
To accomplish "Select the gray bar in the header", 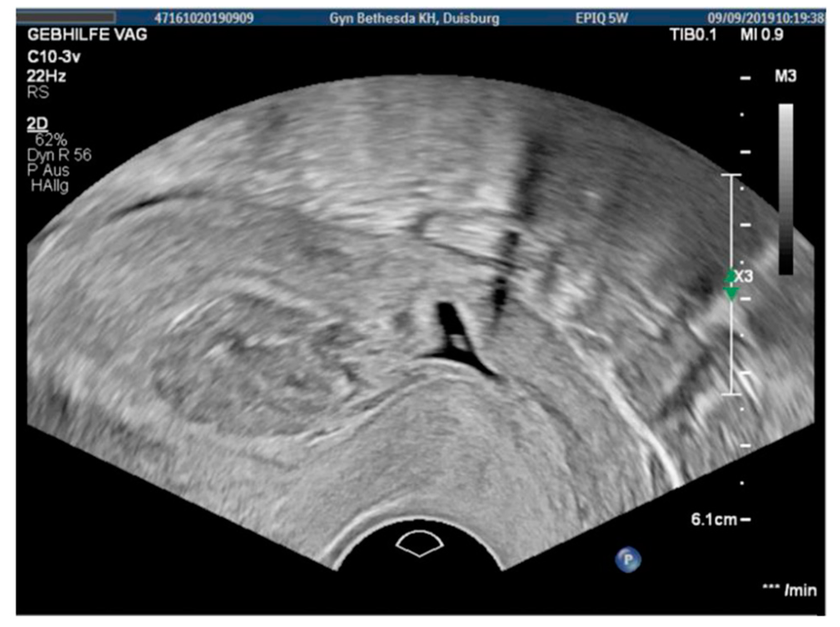I will pos(66,17).
